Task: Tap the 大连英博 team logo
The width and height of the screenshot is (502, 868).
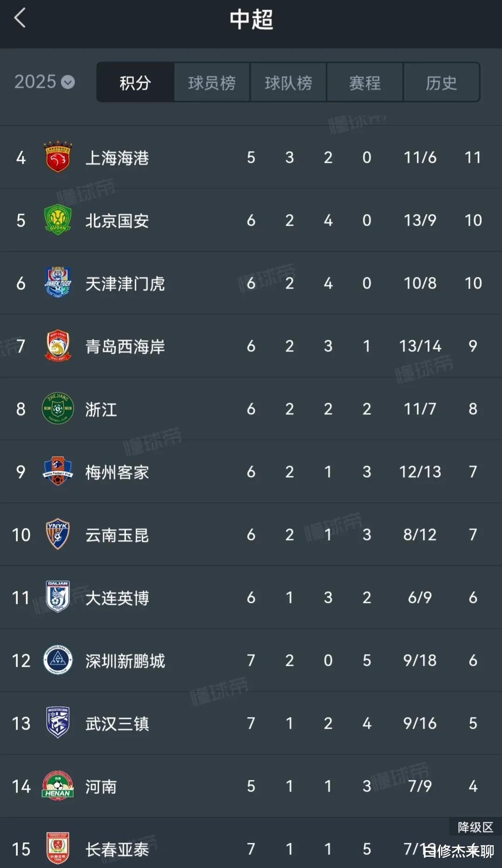Action: tap(58, 597)
